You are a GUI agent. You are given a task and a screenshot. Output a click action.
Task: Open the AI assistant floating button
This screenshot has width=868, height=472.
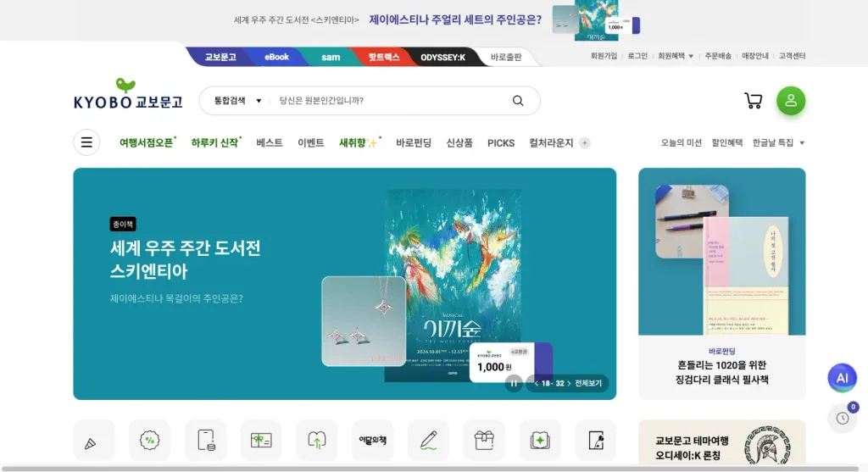click(x=842, y=378)
